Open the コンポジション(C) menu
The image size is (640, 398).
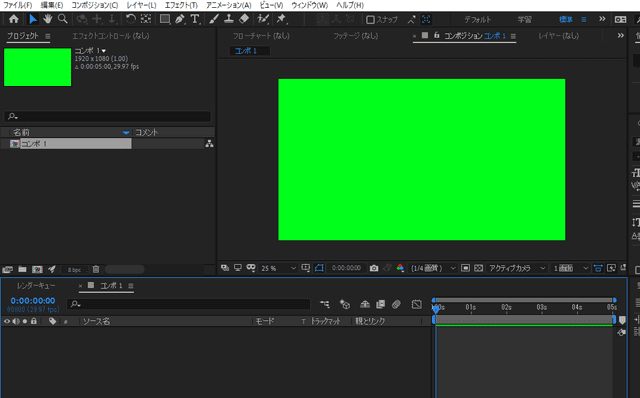coord(95,5)
